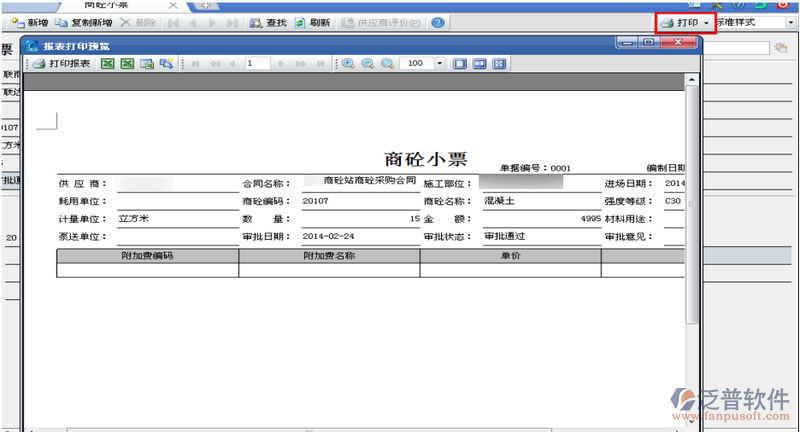Select two-page view icon
The height and width of the screenshot is (432, 800).
(479, 63)
